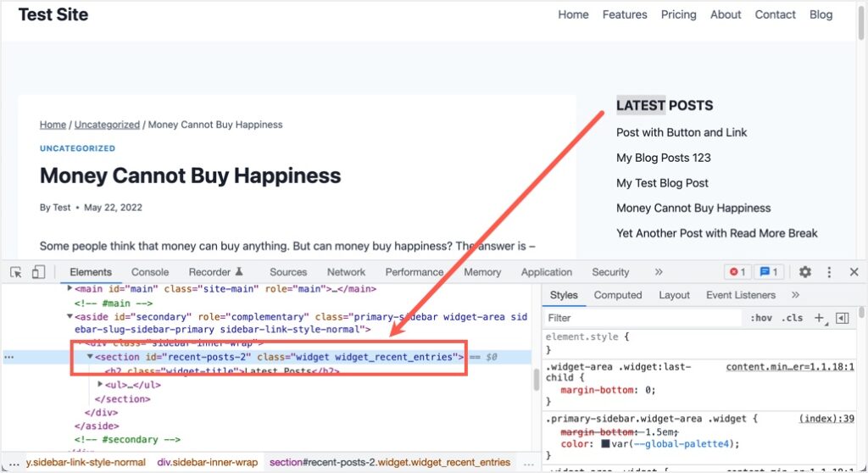Click the color swatch for global-palette4
This screenshot has height=473, width=868.
pyautogui.click(x=605, y=443)
